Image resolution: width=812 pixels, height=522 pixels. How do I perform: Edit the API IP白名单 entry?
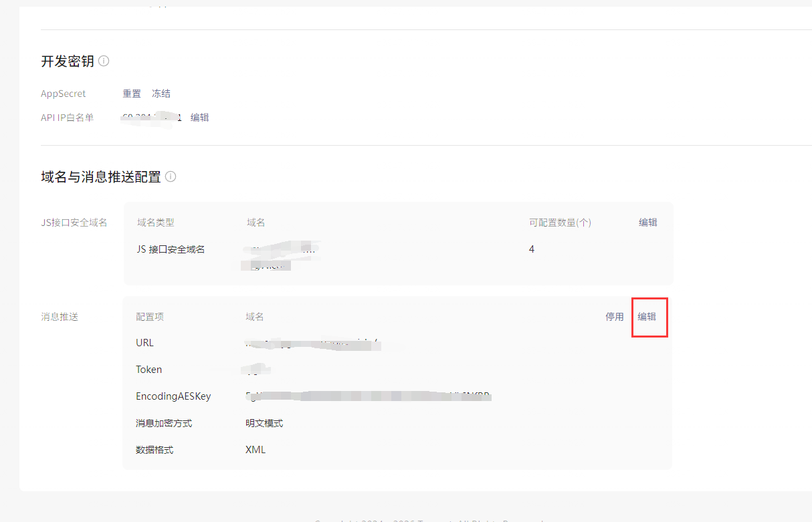coord(200,118)
